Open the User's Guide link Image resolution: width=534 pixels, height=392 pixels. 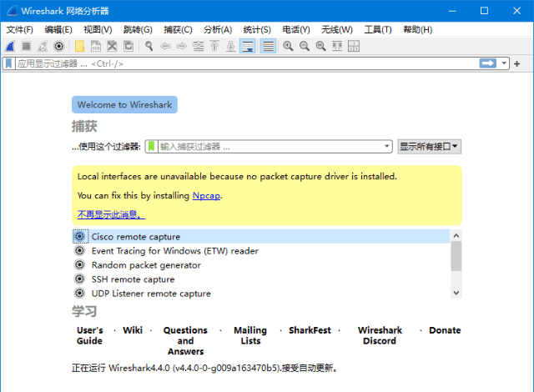[x=89, y=335]
